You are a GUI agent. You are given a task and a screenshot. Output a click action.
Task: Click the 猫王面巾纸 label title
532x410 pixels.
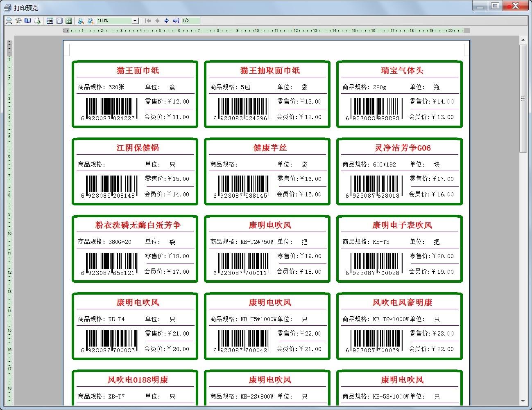pos(138,70)
